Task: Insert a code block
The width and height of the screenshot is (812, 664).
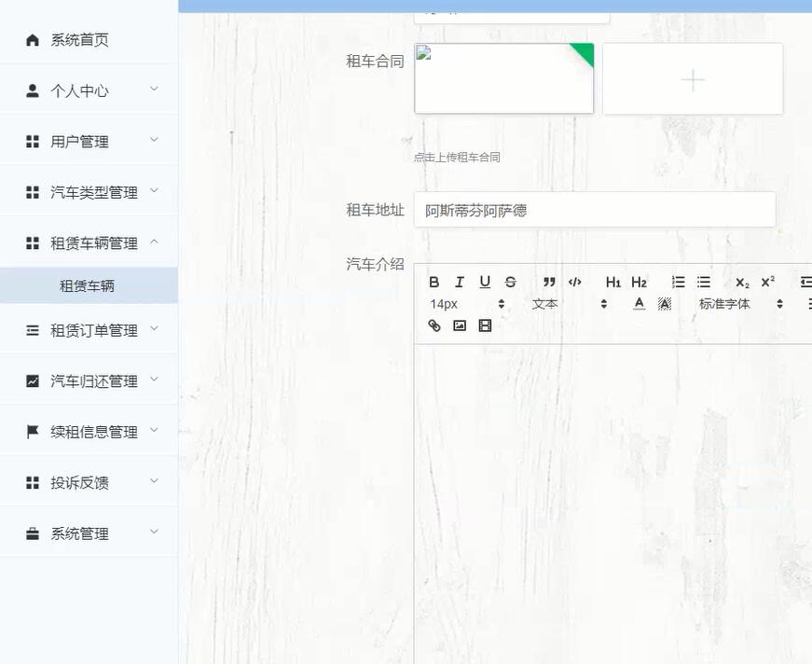Action: click(x=575, y=282)
